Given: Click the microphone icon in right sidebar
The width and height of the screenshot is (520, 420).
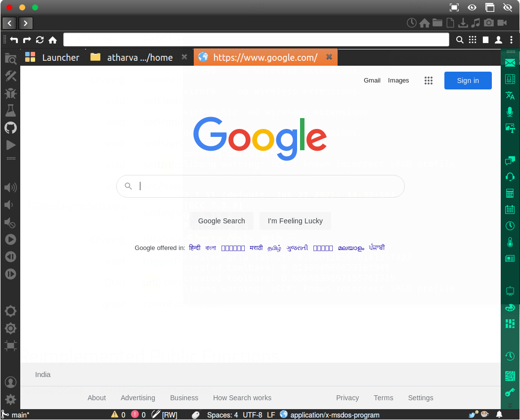Looking at the screenshot, I should click(510, 112).
